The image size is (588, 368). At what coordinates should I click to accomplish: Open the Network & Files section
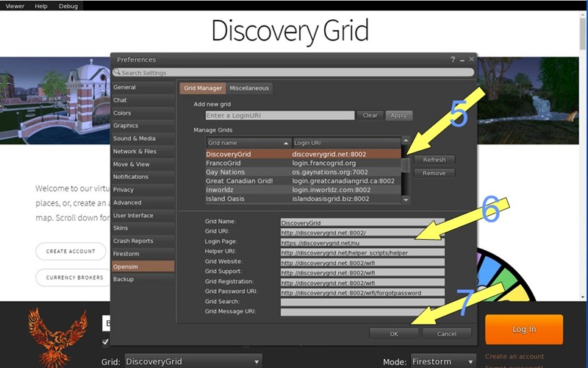[143, 152]
